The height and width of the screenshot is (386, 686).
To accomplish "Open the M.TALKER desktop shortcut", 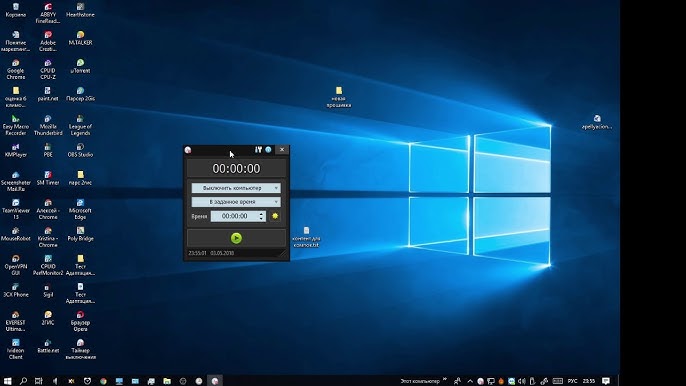I will [x=80, y=38].
